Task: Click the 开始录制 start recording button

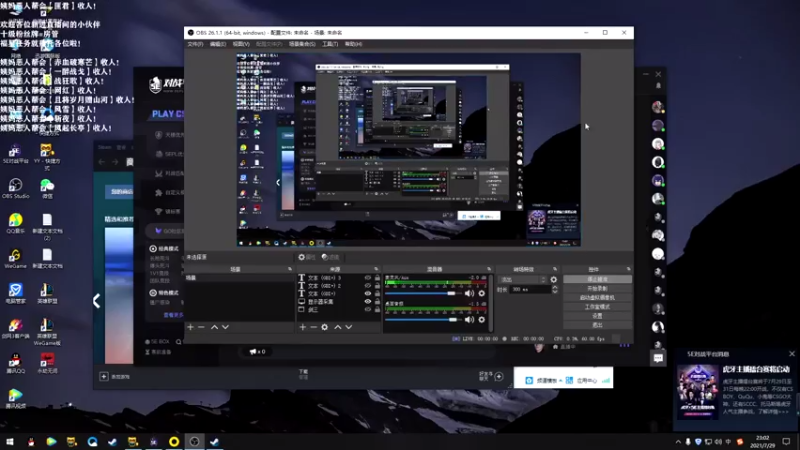Action: click(597, 289)
